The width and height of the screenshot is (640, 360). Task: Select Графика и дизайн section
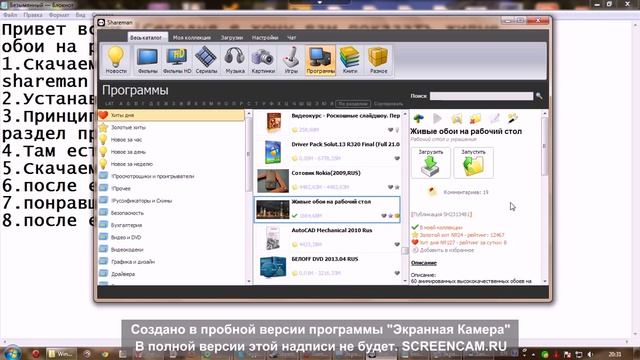[x=171, y=262]
